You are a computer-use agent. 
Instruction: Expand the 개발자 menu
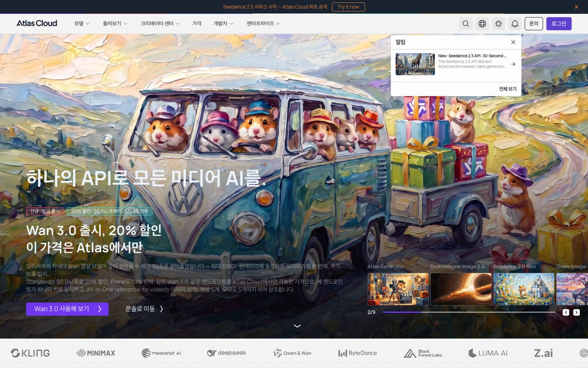[x=223, y=23]
